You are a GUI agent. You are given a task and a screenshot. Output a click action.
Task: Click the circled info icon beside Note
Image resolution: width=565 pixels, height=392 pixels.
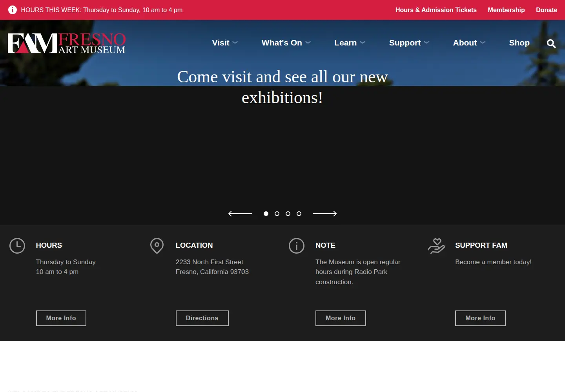click(x=297, y=246)
